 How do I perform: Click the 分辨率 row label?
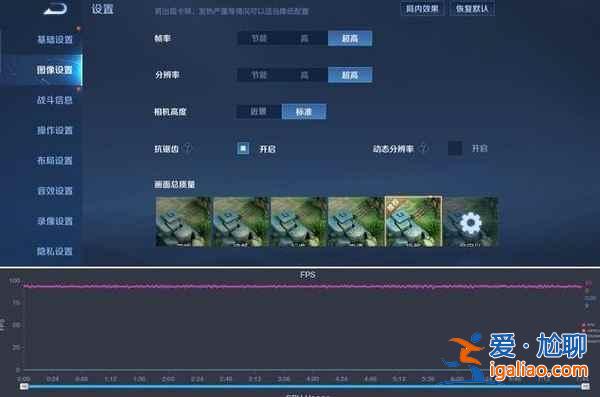[167, 75]
